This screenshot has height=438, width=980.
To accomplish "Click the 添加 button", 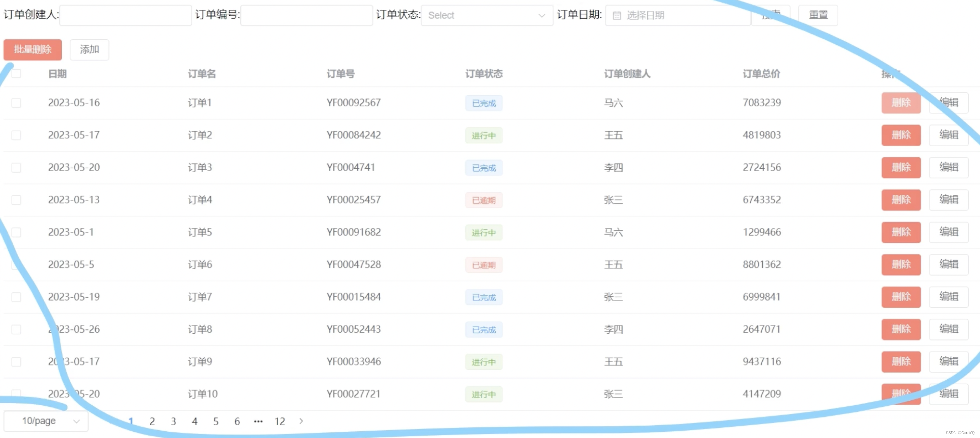I will tap(89, 50).
